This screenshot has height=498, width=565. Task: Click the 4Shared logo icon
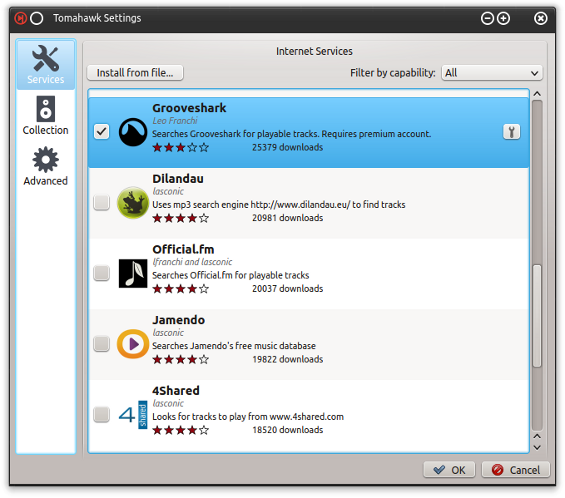coord(133,414)
